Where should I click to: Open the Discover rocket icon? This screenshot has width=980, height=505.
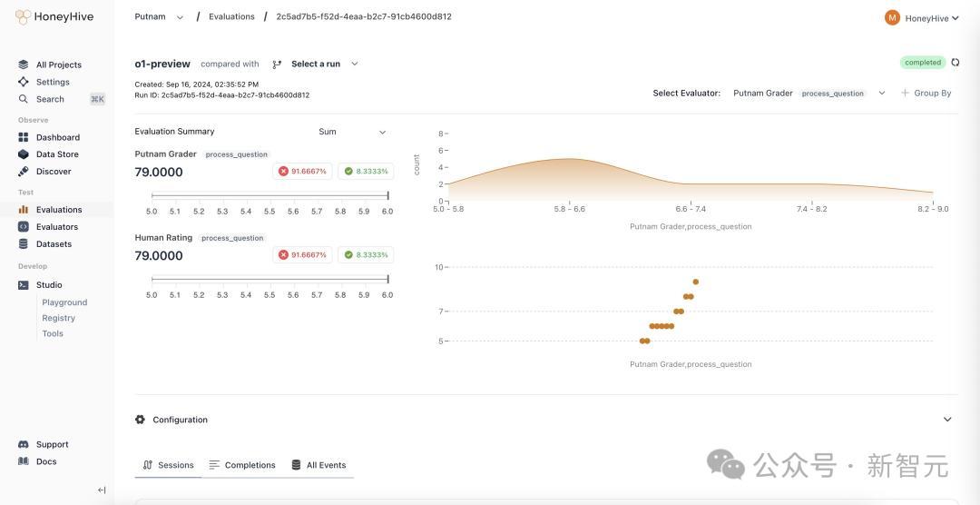(x=24, y=171)
